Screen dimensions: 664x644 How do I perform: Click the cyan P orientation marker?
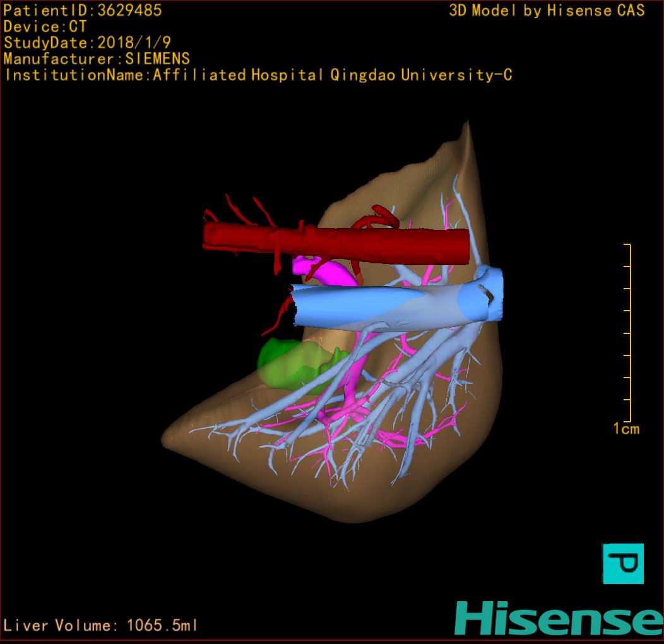(623, 563)
